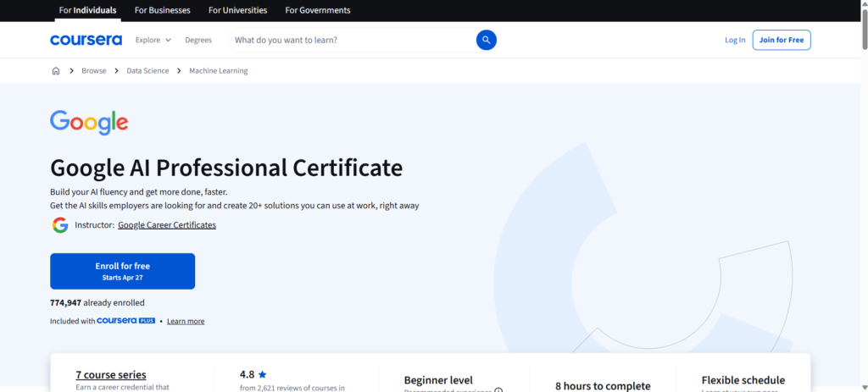Click the Enroll for free button
The image size is (868, 392).
122,271
